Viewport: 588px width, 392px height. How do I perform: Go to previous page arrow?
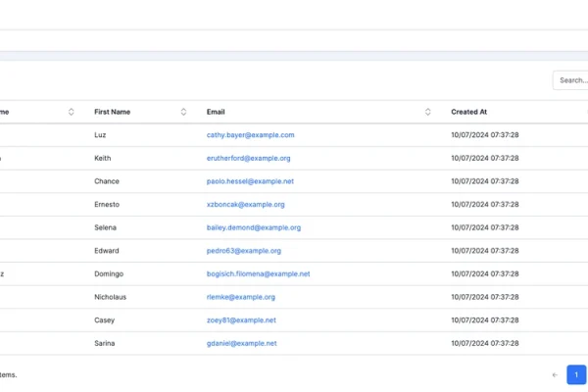[x=555, y=374]
